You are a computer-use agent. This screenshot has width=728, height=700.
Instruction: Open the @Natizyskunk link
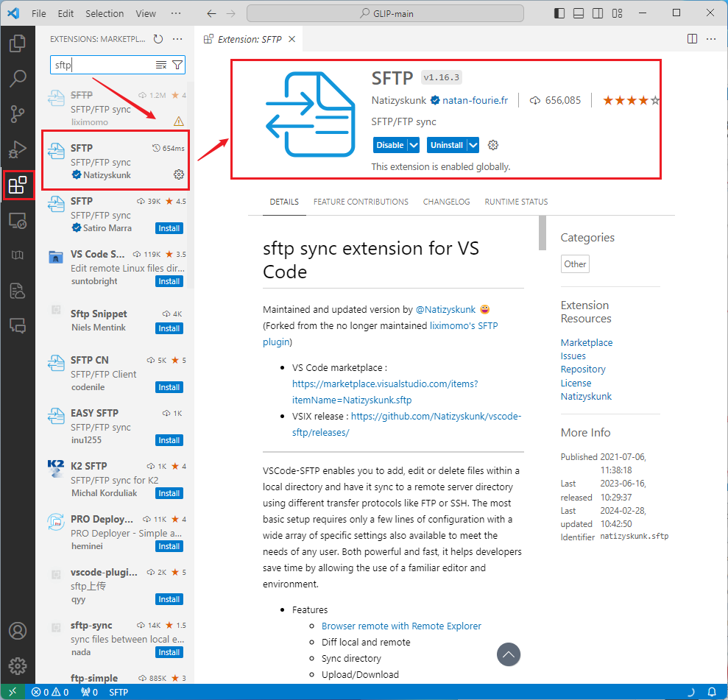point(445,310)
